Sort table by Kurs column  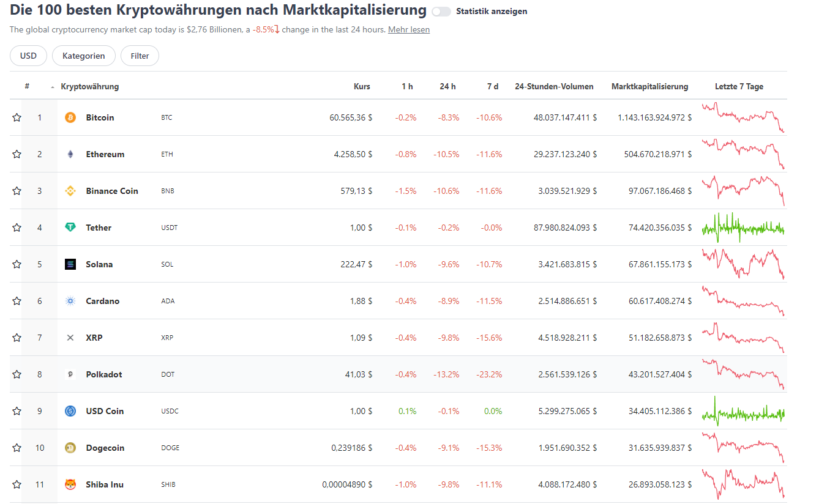click(x=362, y=86)
